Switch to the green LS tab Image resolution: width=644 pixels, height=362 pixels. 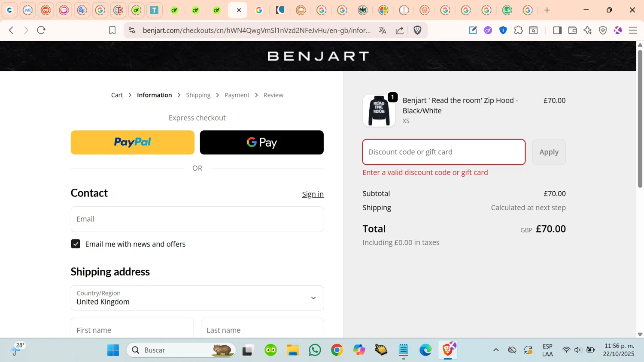point(507,10)
